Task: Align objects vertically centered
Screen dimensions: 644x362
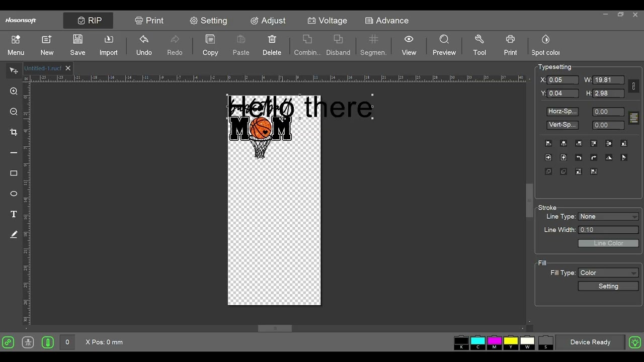Action: point(609,143)
